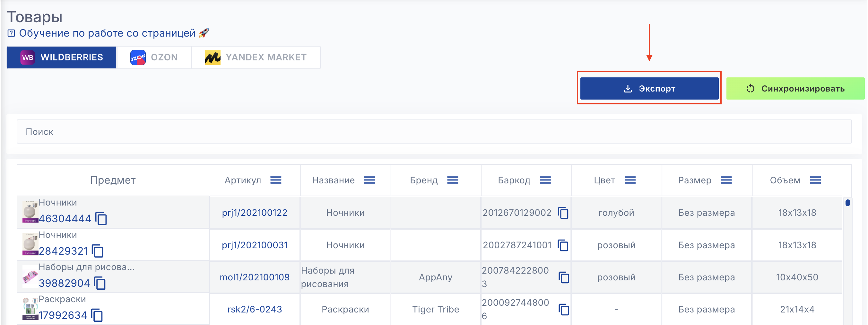Copy barcode 2012670129002
The width and height of the screenshot is (868, 325).
coord(563,213)
